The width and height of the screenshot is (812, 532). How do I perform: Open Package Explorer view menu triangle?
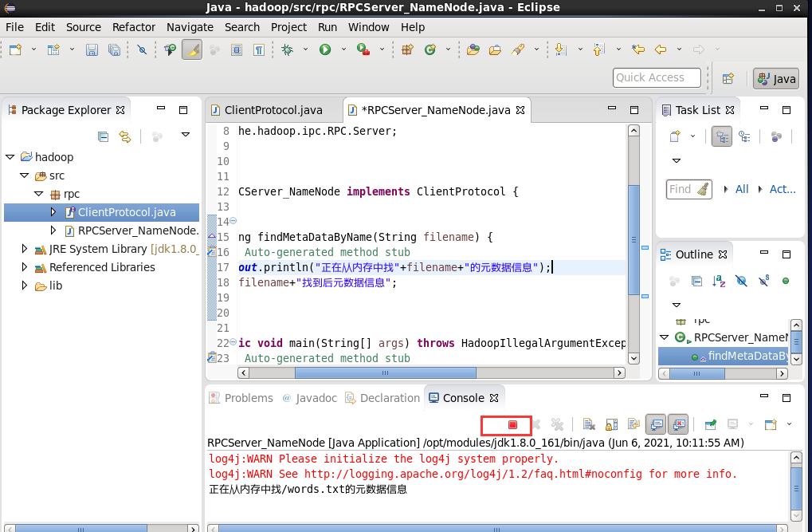click(x=186, y=135)
